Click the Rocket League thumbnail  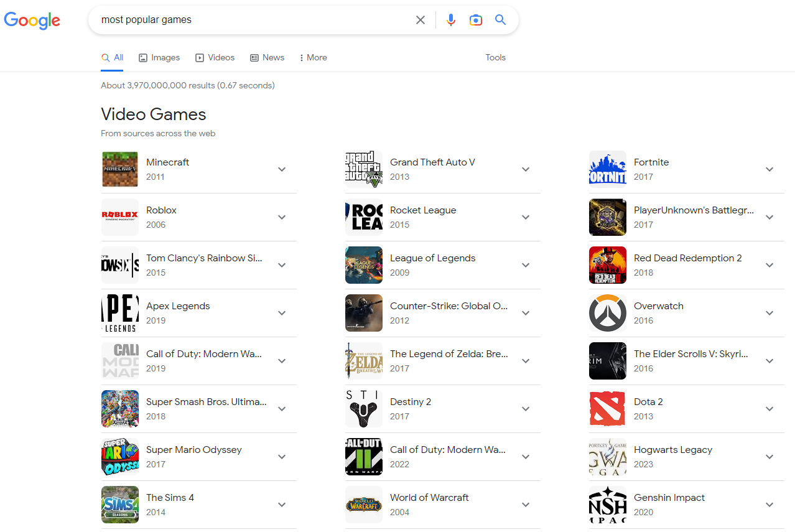pyautogui.click(x=364, y=217)
